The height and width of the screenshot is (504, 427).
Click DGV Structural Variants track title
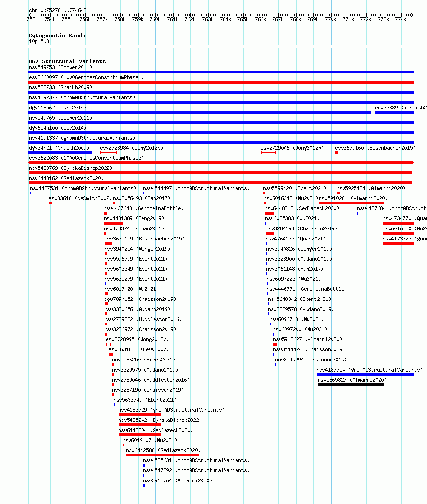pyautogui.click(x=67, y=61)
